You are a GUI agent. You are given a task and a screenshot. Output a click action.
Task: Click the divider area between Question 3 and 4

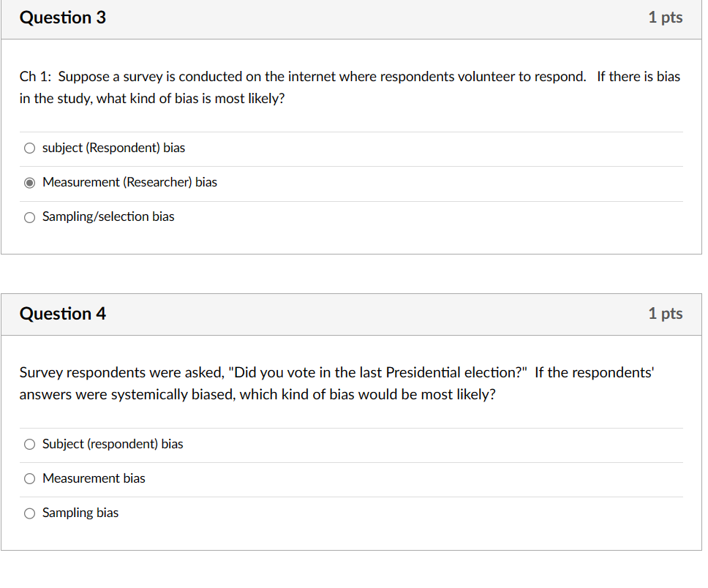pos(354,274)
